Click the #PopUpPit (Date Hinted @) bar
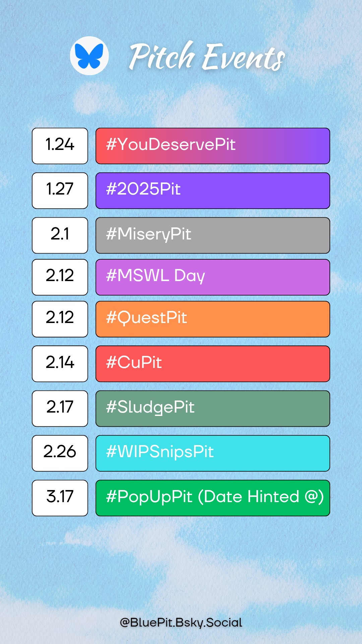The width and height of the screenshot is (362, 644). [x=213, y=498]
